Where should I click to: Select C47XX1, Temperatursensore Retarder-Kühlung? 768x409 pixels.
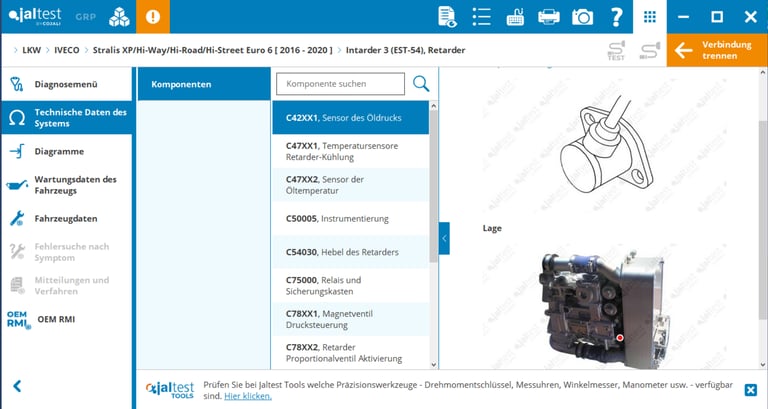click(351, 151)
